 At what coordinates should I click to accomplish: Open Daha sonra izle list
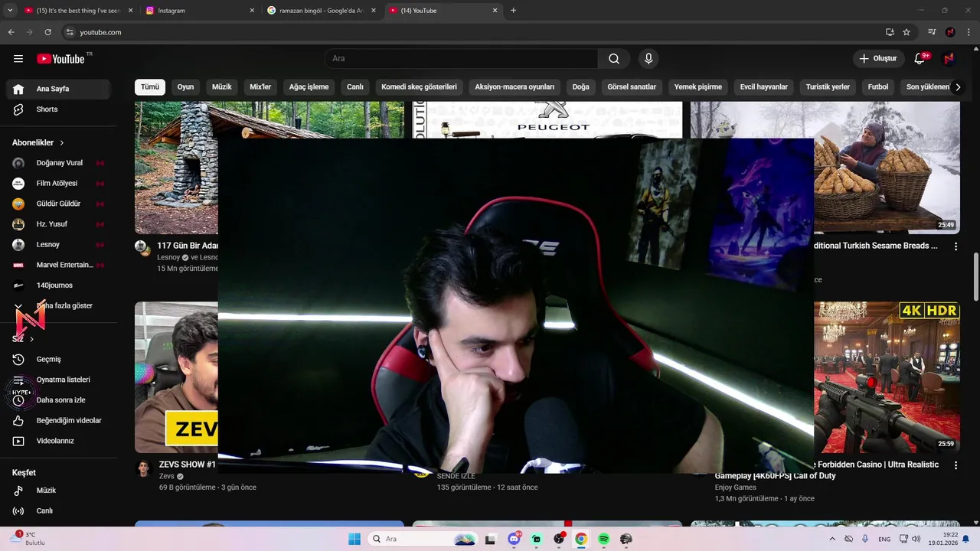(58, 400)
